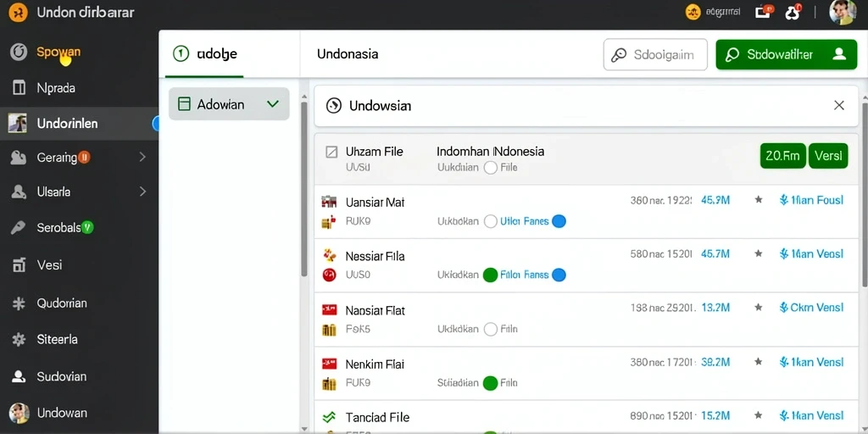Click the Serobals green badge
This screenshot has width=868, height=434.
[x=87, y=227]
